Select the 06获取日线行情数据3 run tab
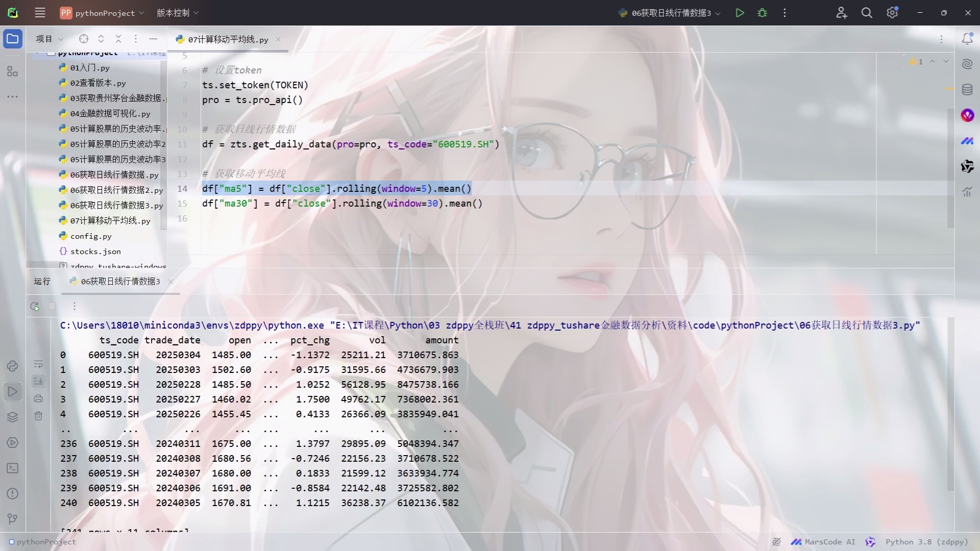 pos(120,281)
